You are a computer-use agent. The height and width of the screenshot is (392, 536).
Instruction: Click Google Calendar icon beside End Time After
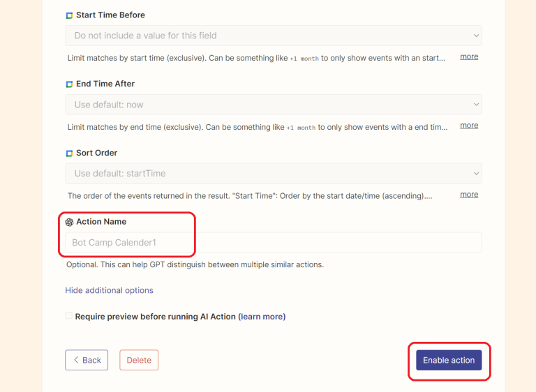pos(69,84)
